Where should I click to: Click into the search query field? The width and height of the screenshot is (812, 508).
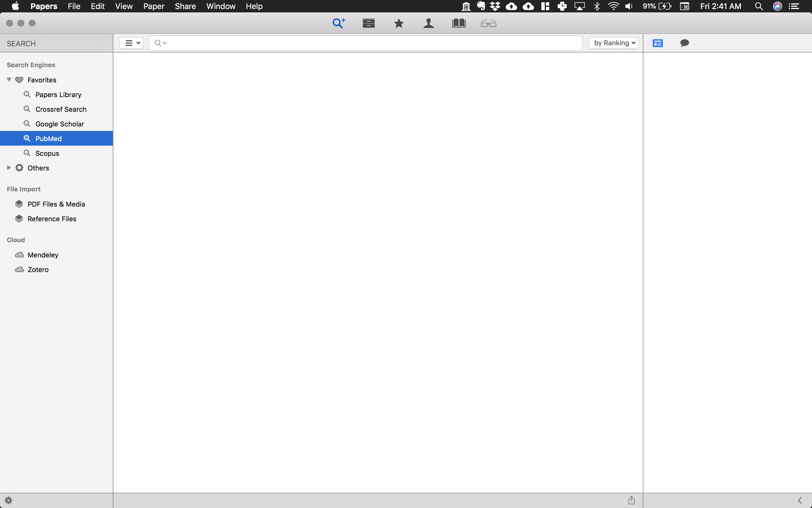365,43
